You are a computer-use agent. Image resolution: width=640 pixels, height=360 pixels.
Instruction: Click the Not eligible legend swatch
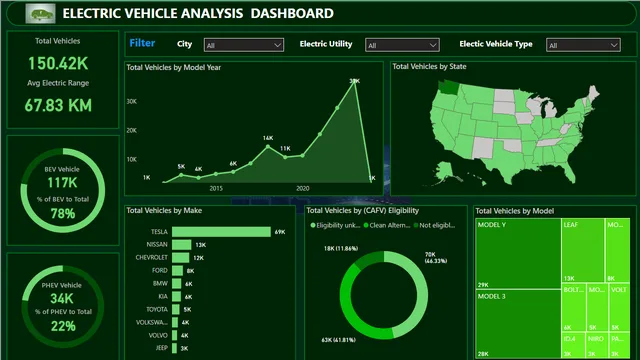[x=416, y=225]
